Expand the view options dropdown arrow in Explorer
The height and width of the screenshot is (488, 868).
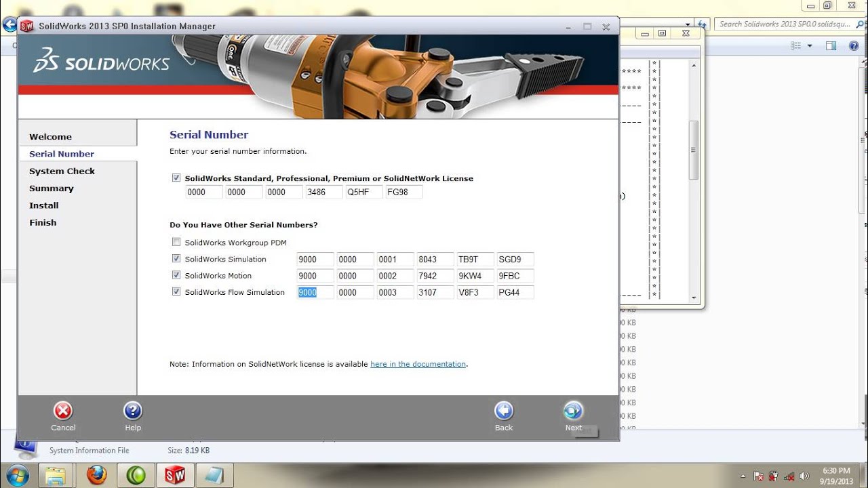point(810,45)
